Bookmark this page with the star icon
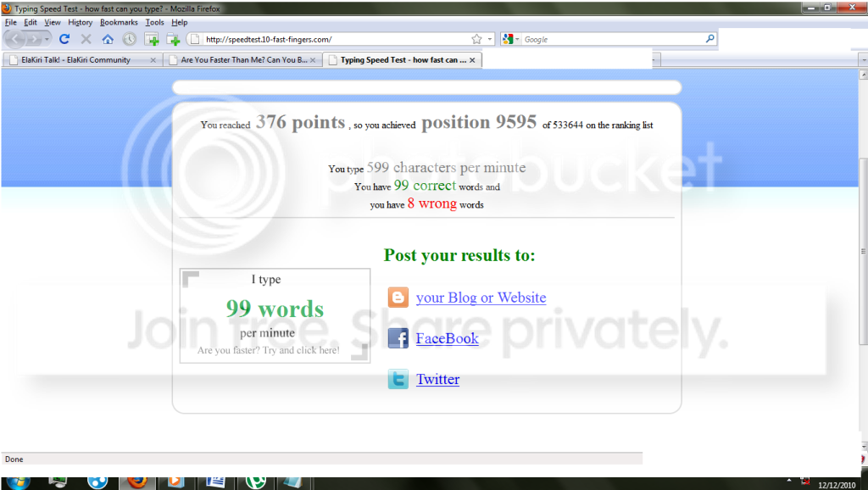 (x=476, y=39)
